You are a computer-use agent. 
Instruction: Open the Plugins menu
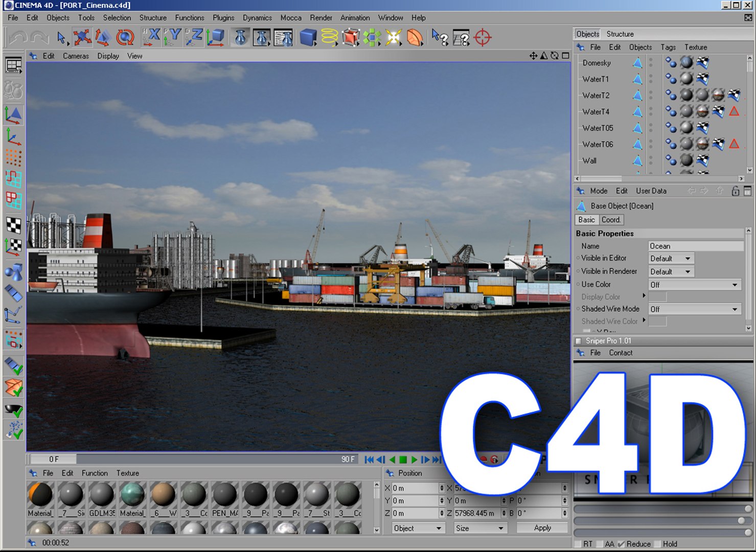tap(223, 17)
